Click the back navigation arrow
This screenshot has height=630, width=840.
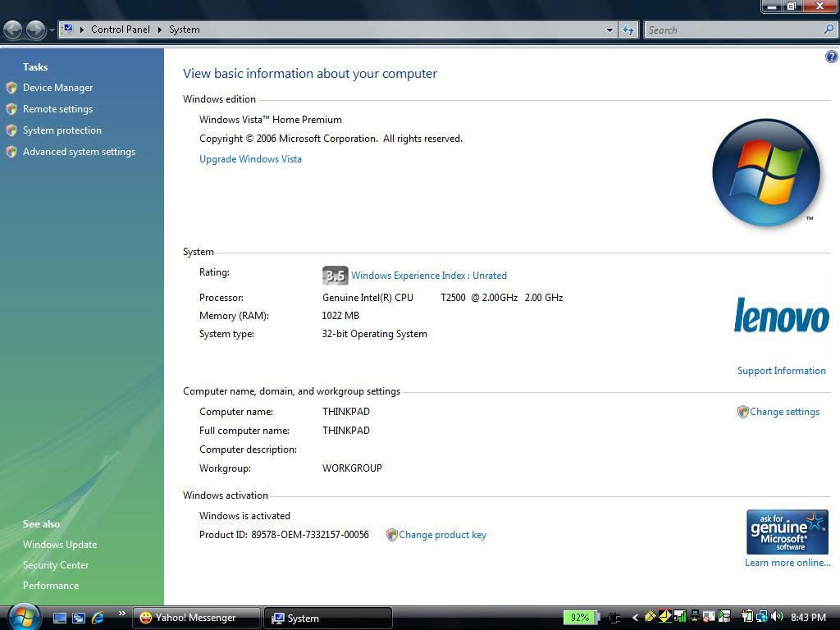(13, 30)
